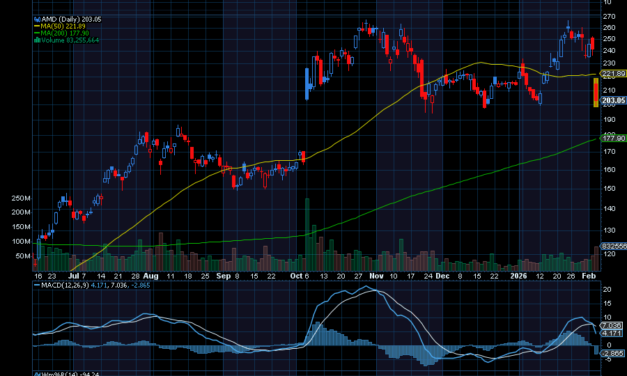Click the '250M' volume scale label
This screenshot has height=376, width=627.
click(x=21, y=198)
